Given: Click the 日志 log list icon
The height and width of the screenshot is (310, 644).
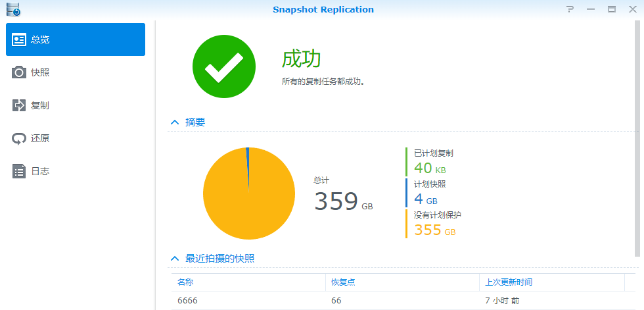Looking at the screenshot, I should [x=19, y=171].
